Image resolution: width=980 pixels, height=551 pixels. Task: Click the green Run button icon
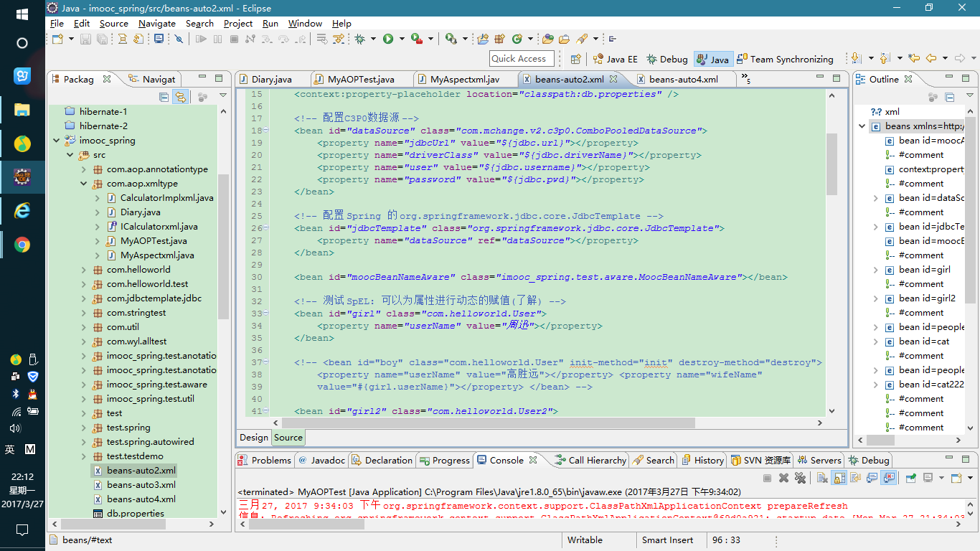388,39
